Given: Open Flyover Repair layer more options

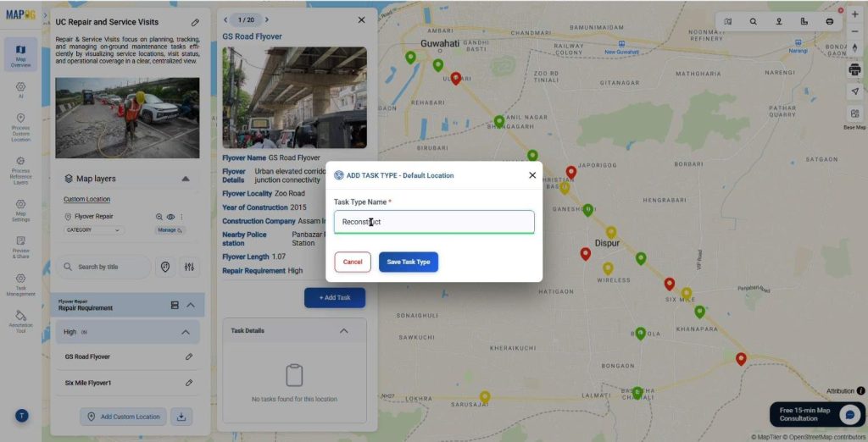Looking at the screenshot, I should pyautogui.click(x=181, y=217).
